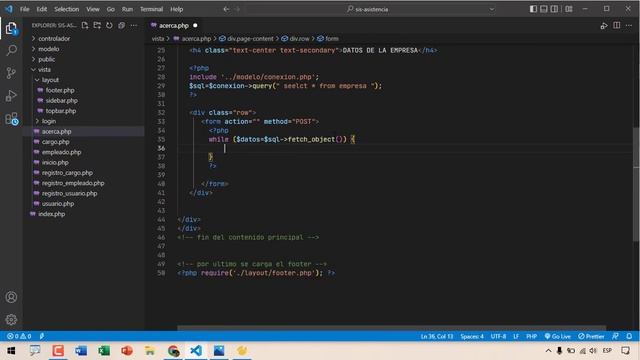Open Source Control view

click(x=11, y=73)
